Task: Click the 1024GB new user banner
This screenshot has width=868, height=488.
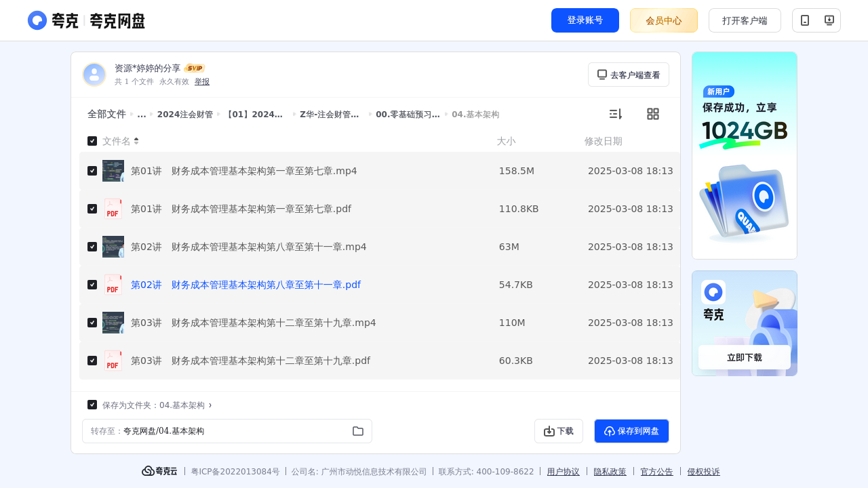Action: click(745, 155)
